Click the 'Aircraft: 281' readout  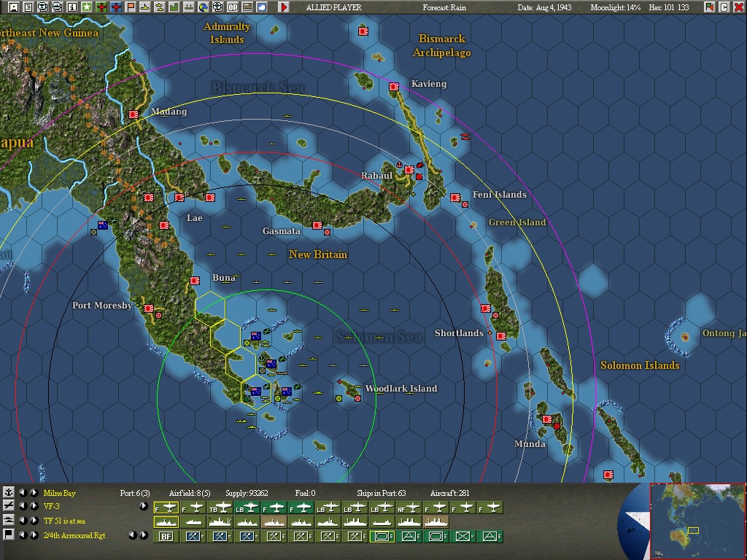coord(449,493)
